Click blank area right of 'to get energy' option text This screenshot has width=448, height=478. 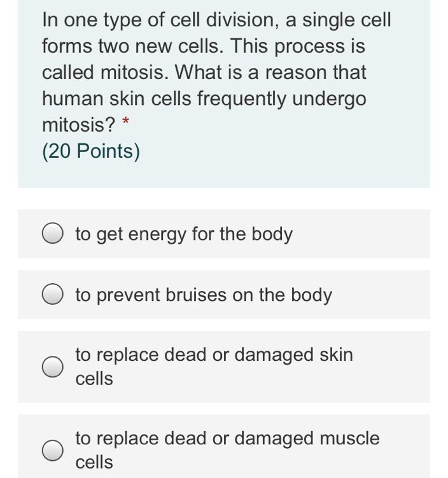363,234
